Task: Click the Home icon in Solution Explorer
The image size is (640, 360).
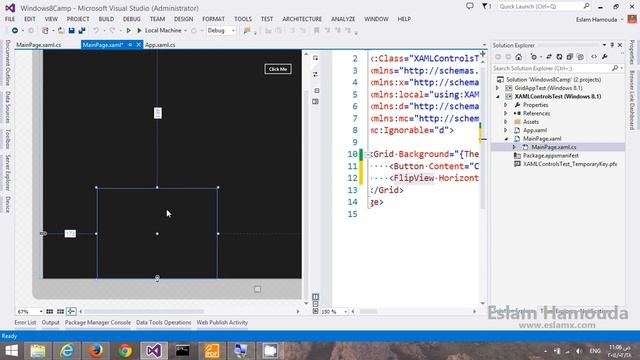Action: (x=518, y=57)
